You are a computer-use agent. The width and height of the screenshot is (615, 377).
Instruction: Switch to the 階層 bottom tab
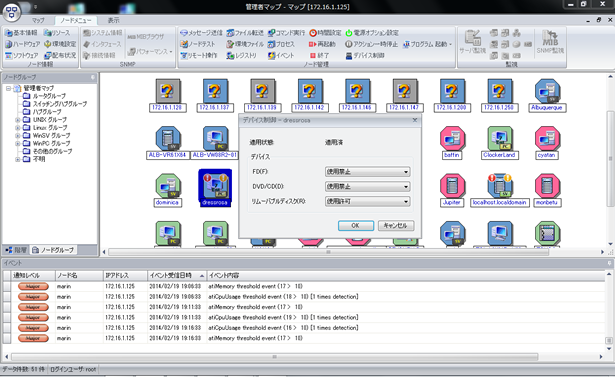click(16, 250)
